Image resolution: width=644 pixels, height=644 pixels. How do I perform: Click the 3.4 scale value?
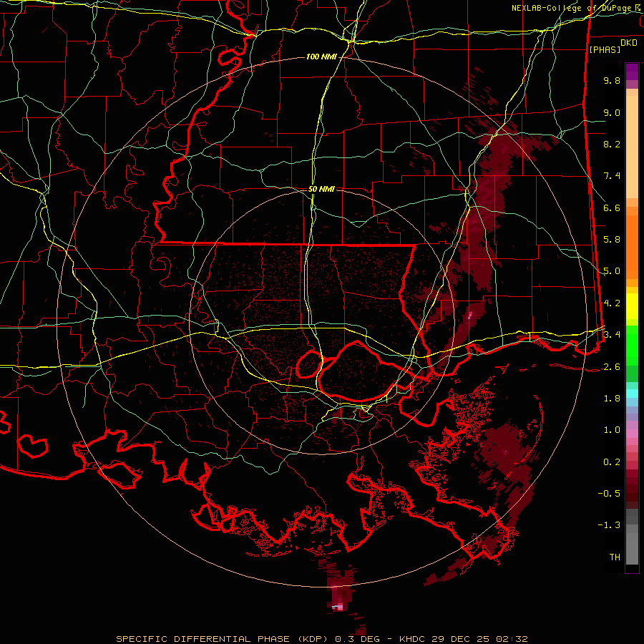(612, 335)
